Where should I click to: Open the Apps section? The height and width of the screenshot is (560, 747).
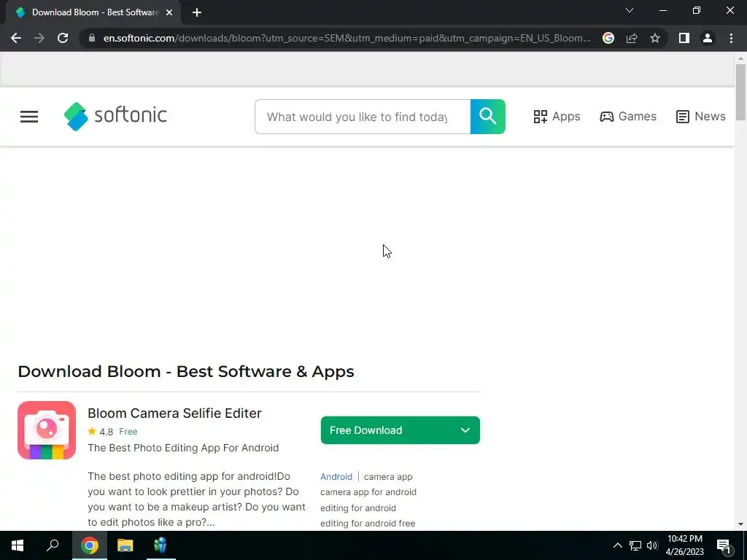(557, 117)
